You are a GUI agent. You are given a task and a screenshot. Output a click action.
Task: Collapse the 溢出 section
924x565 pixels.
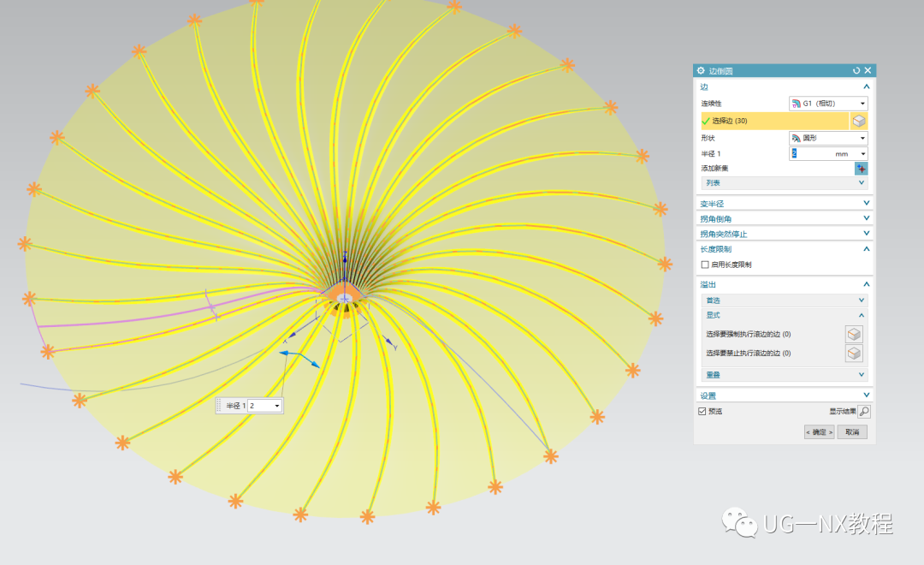coord(866,284)
